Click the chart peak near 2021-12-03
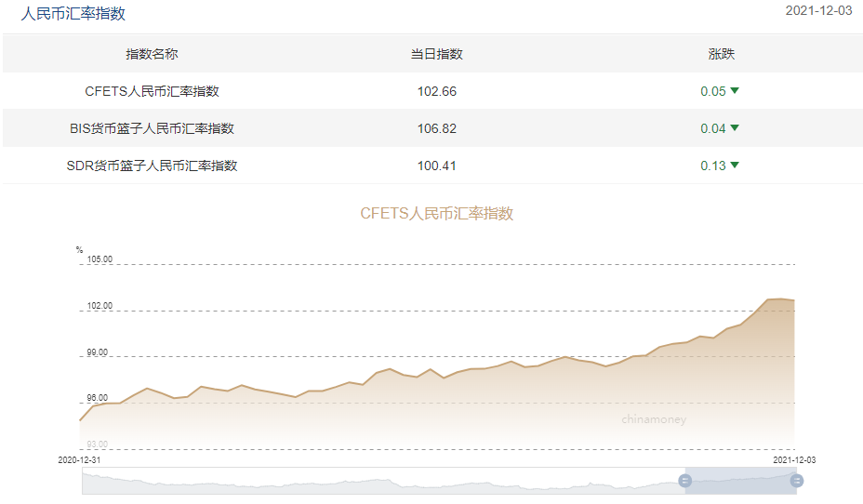The height and width of the screenshot is (504, 863). click(x=780, y=298)
